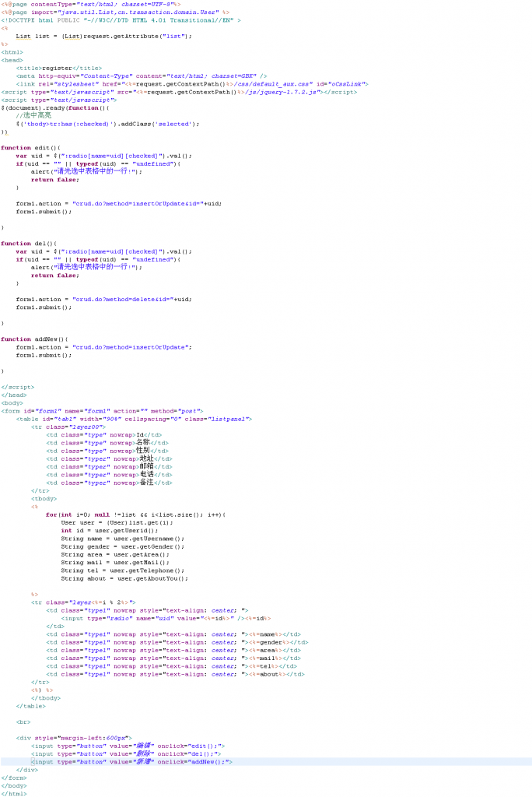
Task: Click the header cell line containing 电话
Action: point(109,474)
